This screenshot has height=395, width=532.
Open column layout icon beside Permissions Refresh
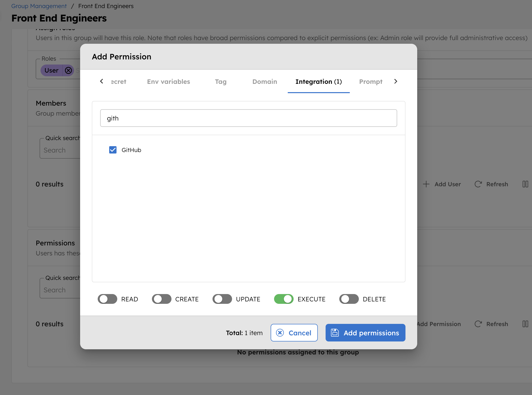(526, 324)
